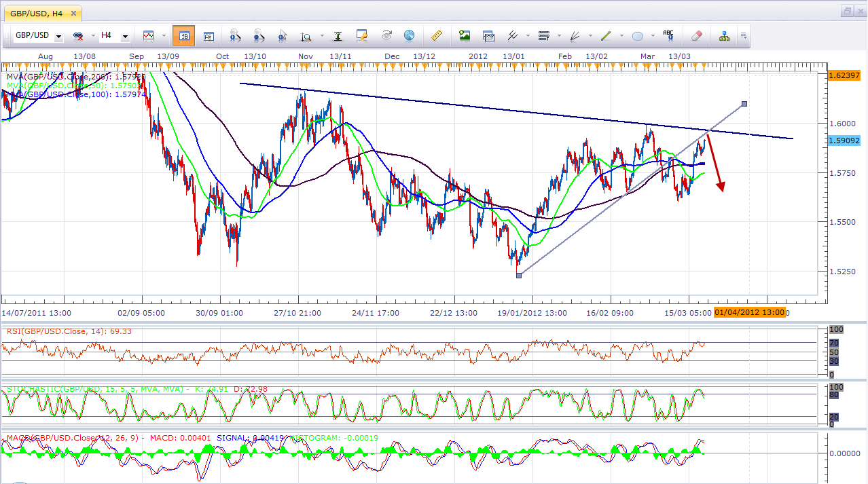Click the zoom out magnifier icon
The image size is (868, 484).
pos(259,35)
